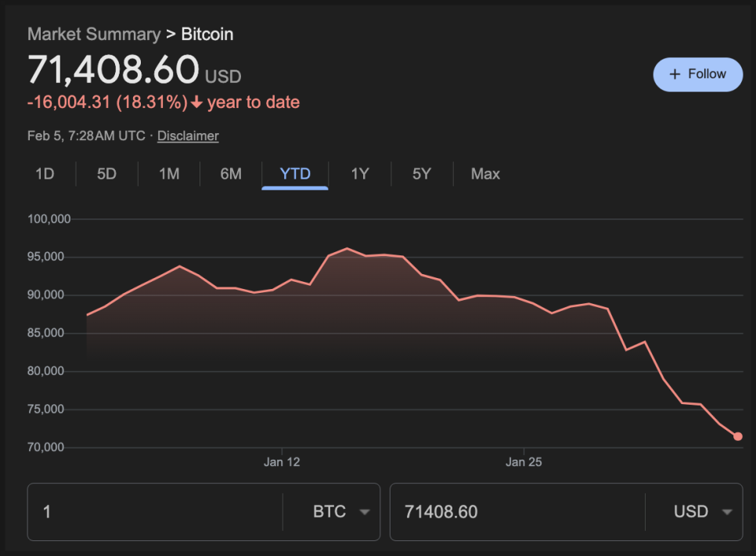Viewport: 756px width, 556px height.
Task: Click the Follow button
Action: point(697,74)
